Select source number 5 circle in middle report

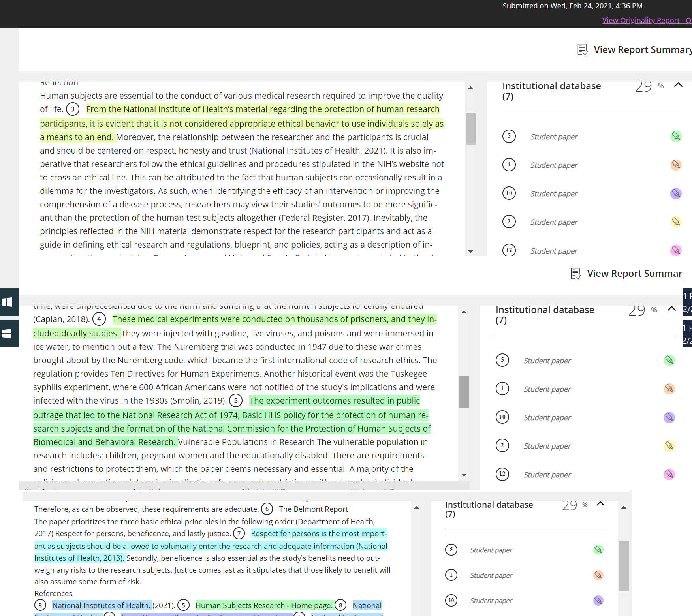(x=502, y=360)
